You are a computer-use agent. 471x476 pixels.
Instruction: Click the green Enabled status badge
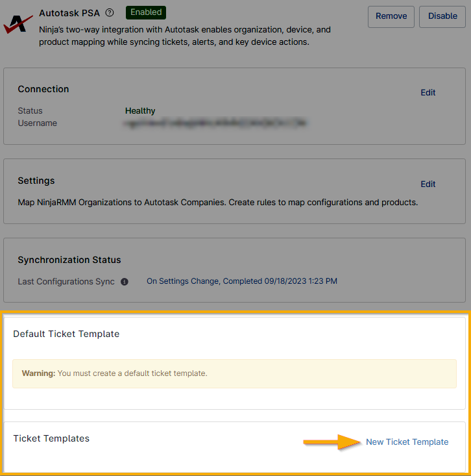click(146, 12)
